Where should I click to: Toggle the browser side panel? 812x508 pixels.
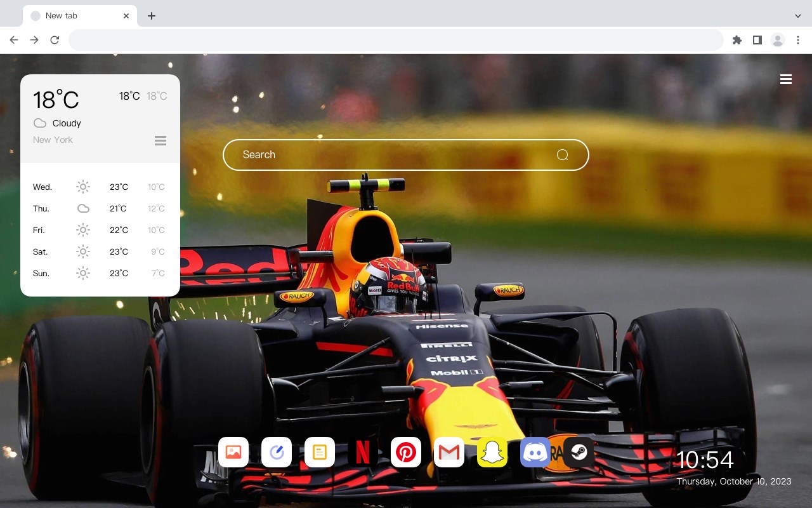tap(757, 40)
